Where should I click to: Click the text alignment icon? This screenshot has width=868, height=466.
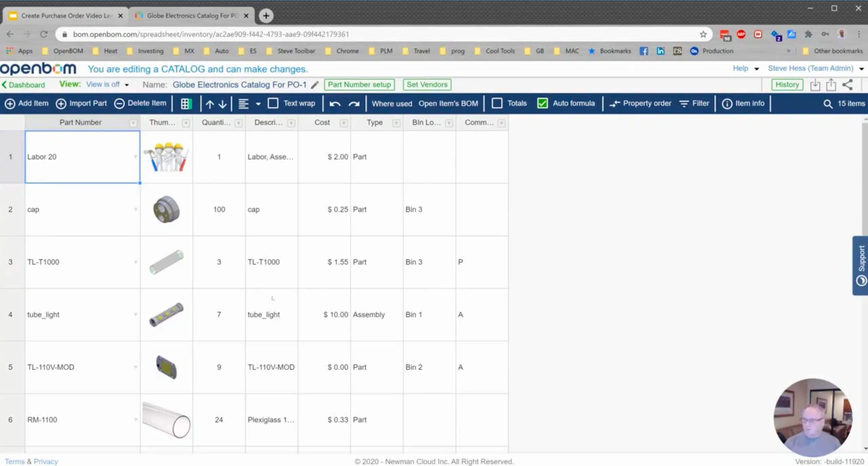[x=243, y=104]
